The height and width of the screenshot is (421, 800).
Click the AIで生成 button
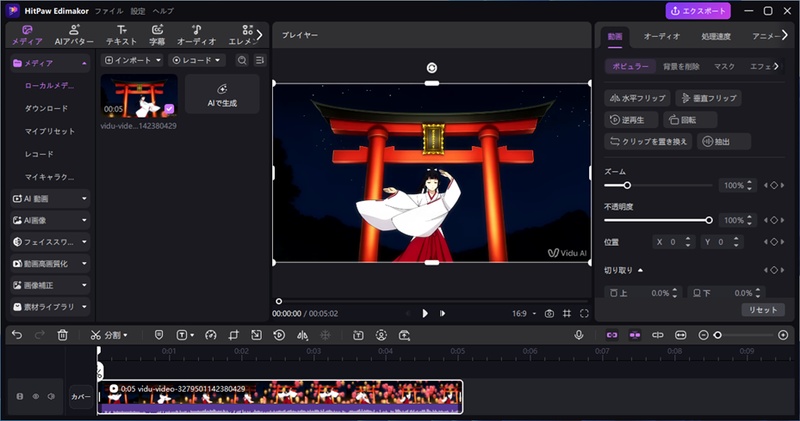coord(222,94)
